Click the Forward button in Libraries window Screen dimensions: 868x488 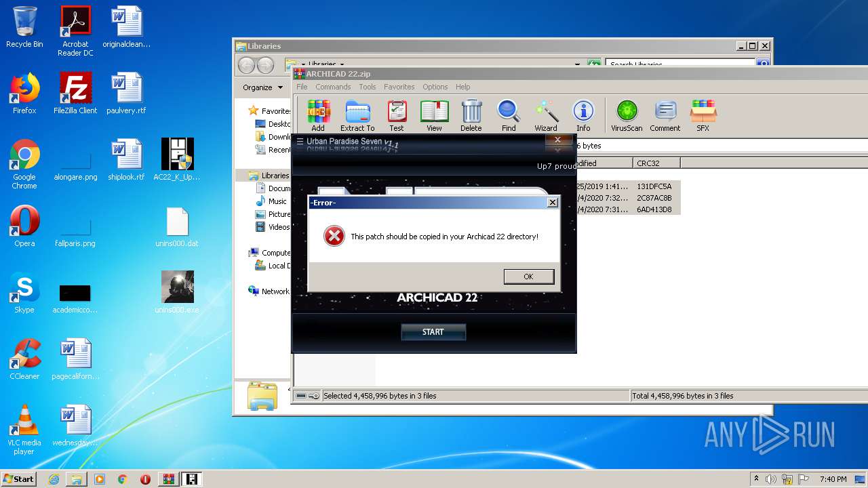(266, 65)
